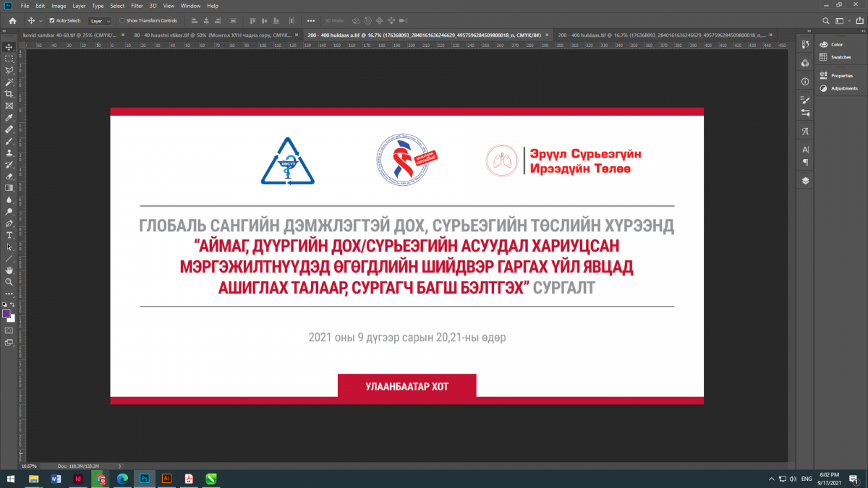The height and width of the screenshot is (488, 868).
Task: Select the Eraser tool
Action: [9, 176]
